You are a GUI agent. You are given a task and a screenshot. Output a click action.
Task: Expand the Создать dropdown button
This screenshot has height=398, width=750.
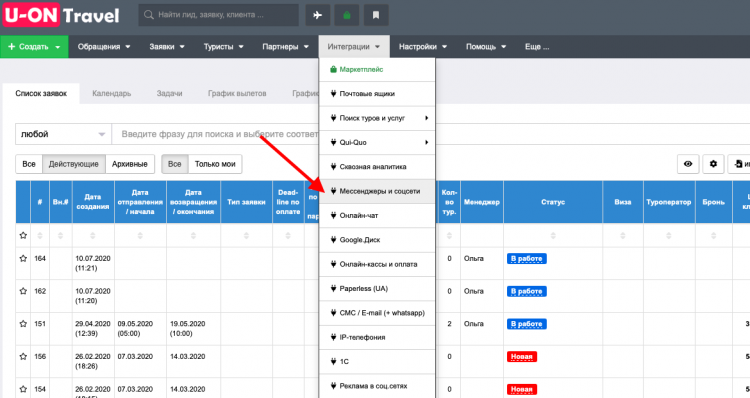coord(34,47)
